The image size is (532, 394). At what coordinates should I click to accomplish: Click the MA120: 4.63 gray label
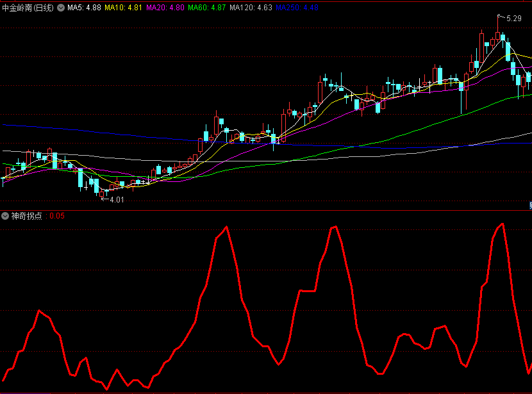click(251, 8)
